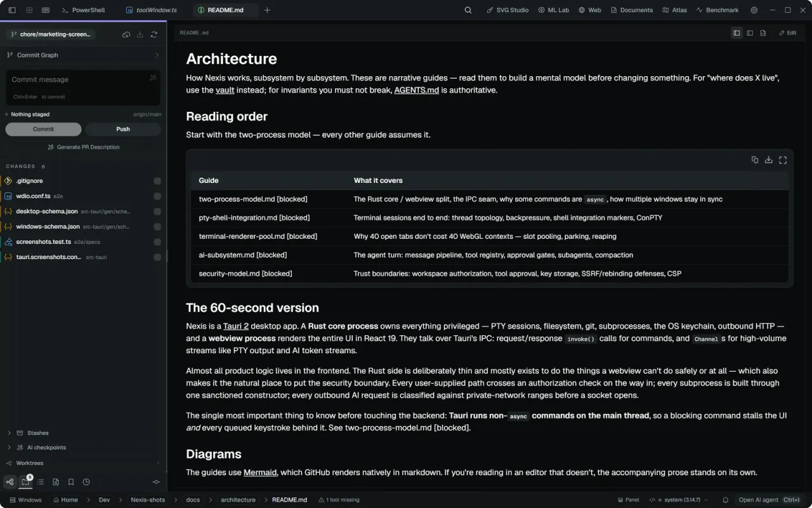
Task: Tick the checkbox for windows-schema.json
Action: click(x=157, y=227)
